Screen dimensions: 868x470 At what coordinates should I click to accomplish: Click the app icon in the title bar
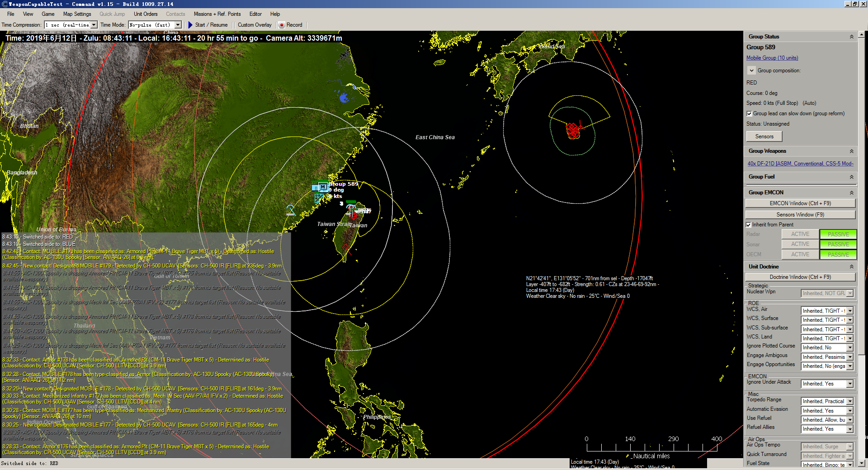click(x=4, y=4)
